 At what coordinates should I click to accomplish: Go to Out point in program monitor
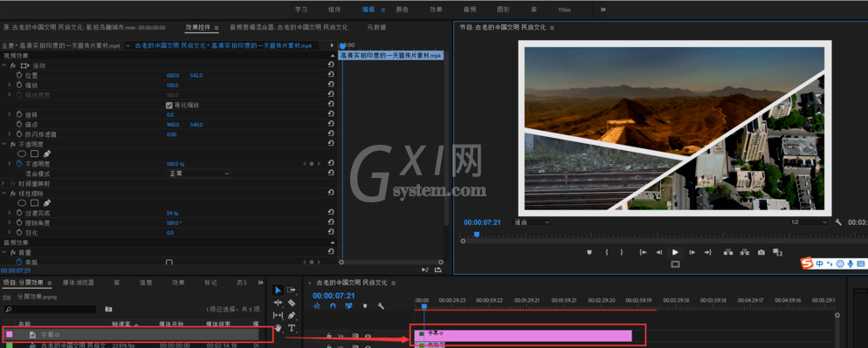[x=707, y=252]
